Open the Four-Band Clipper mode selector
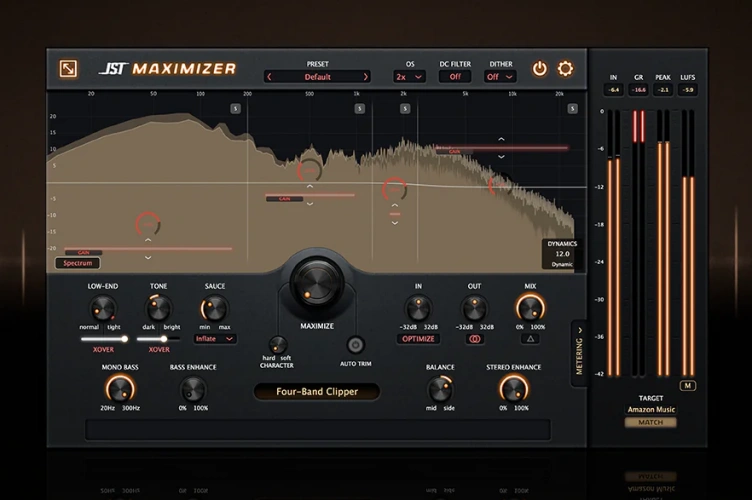 317,392
